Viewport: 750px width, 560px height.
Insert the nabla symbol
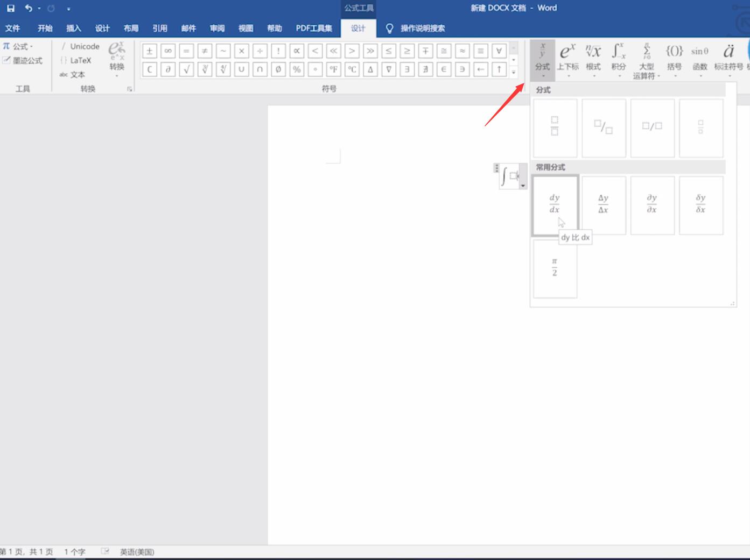389,69
